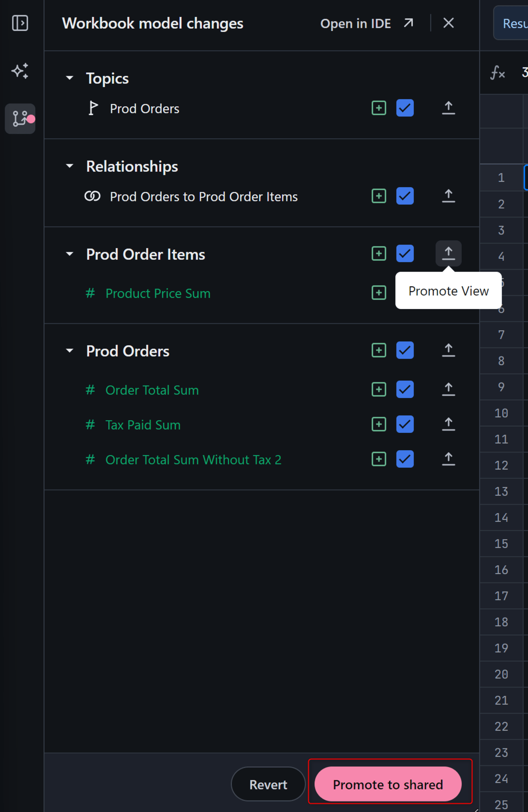Promote the Prod Order Items view
528x812 pixels.
(448, 253)
